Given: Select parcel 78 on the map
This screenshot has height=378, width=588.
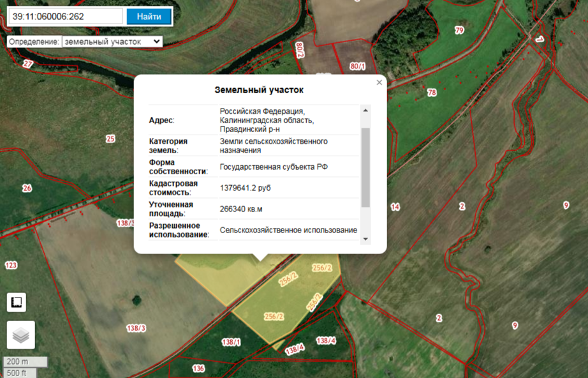Looking at the screenshot, I should pos(432,93).
